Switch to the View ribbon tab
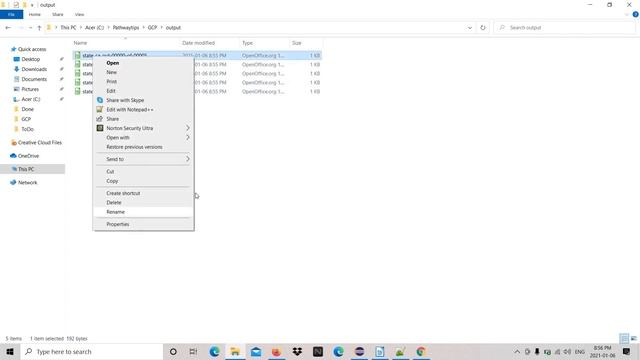 point(79,14)
